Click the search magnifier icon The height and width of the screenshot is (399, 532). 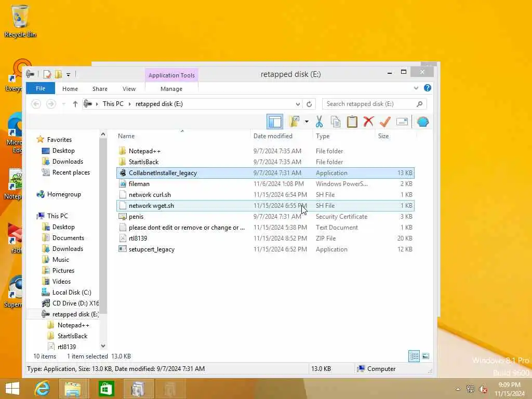click(x=419, y=104)
